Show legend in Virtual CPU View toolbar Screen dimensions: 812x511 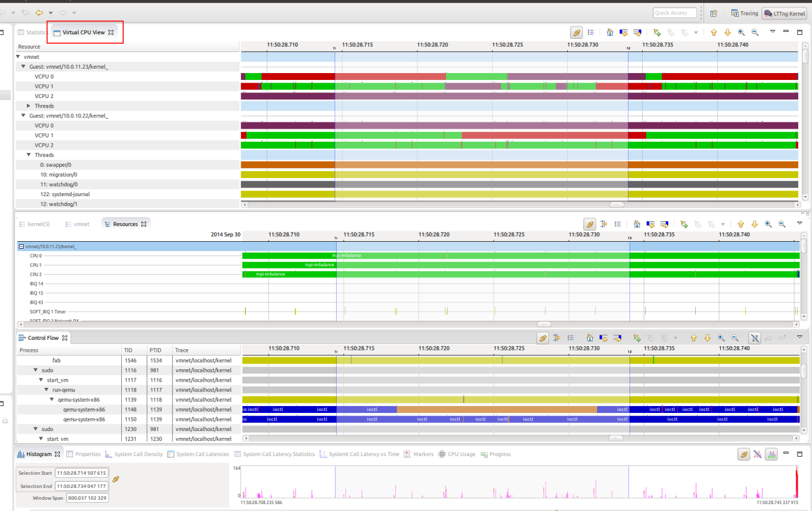click(x=591, y=32)
